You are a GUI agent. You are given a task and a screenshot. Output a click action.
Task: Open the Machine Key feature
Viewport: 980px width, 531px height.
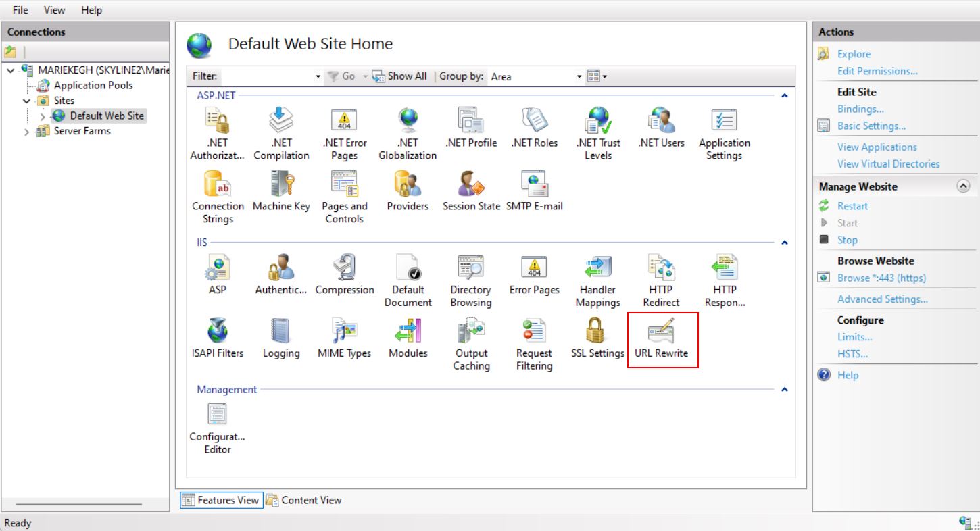[x=281, y=192]
